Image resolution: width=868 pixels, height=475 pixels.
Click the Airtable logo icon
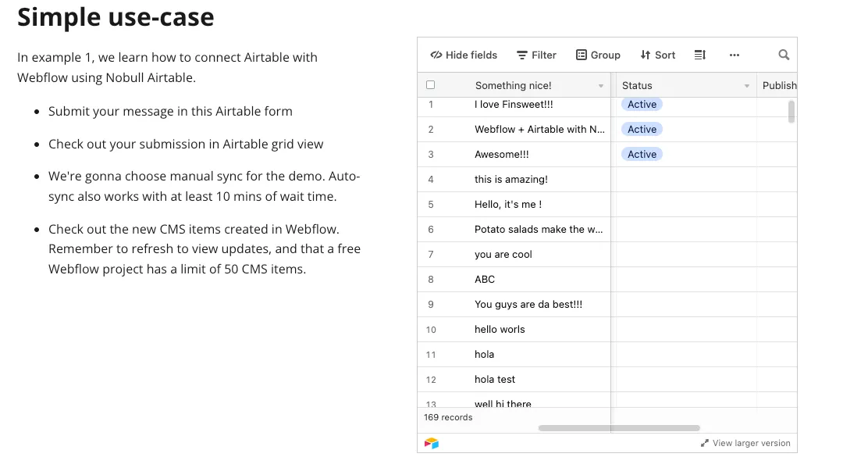[x=432, y=443]
